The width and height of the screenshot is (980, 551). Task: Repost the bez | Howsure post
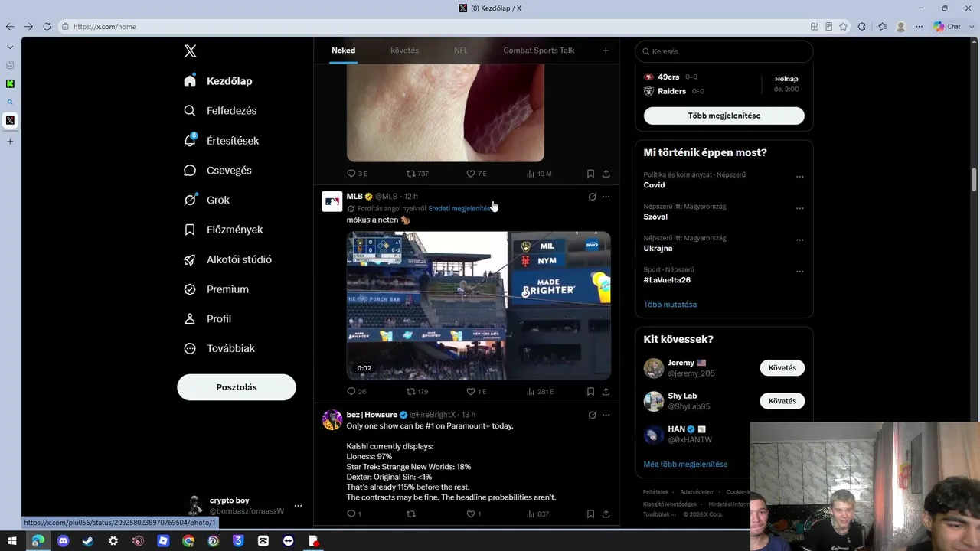pos(411,514)
